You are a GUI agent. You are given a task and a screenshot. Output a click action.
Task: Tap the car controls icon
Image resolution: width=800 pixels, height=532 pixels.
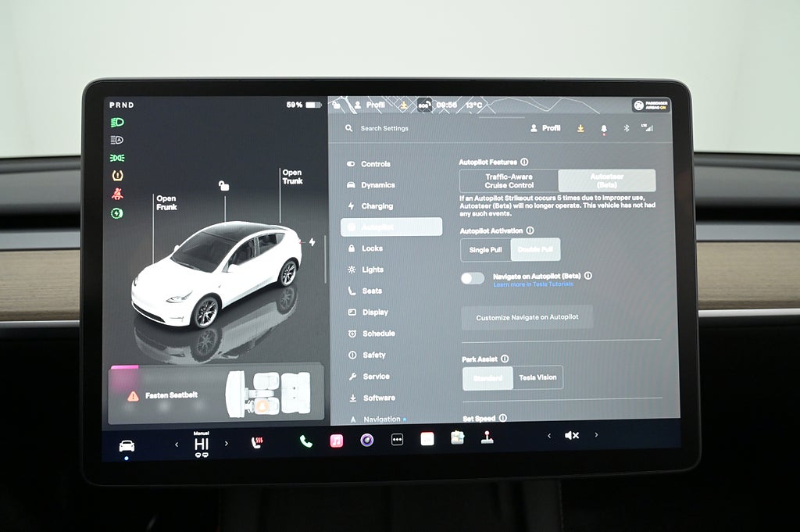[x=127, y=445]
